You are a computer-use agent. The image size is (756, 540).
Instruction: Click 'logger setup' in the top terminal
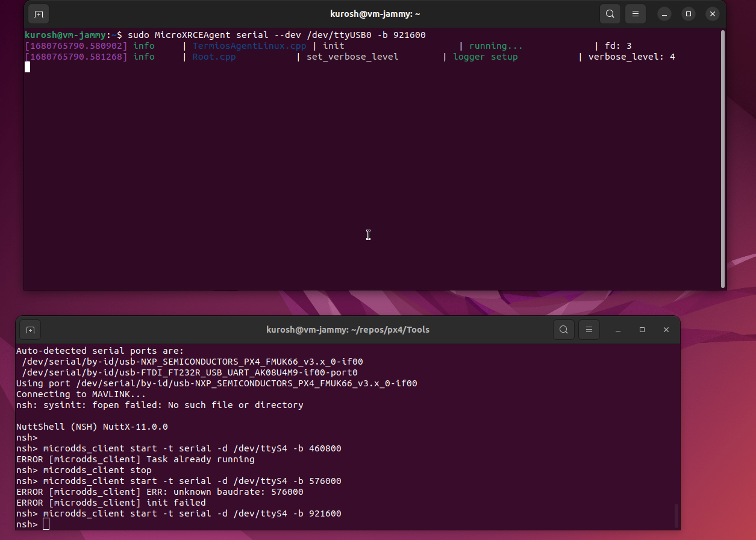[486, 57]
